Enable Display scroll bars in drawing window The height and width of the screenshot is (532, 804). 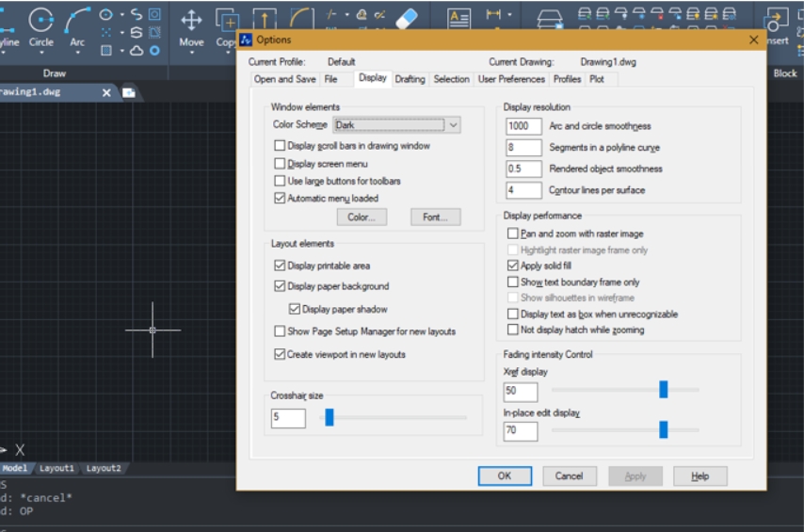(x=280, y=146)
